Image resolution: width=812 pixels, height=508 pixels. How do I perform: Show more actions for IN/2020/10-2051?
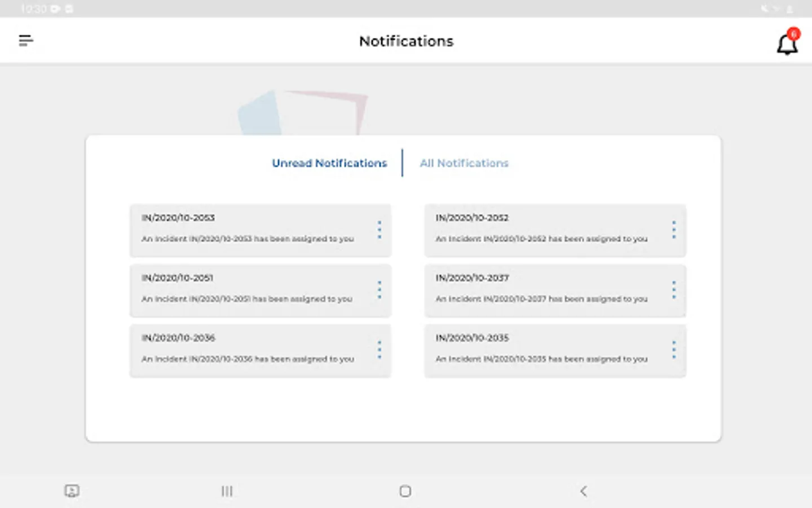[379, 290]
